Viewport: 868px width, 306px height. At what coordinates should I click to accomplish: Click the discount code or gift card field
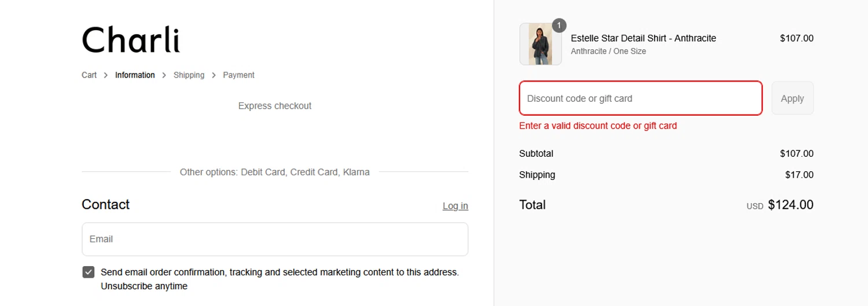pyautogui.click(x=641, y=98)
